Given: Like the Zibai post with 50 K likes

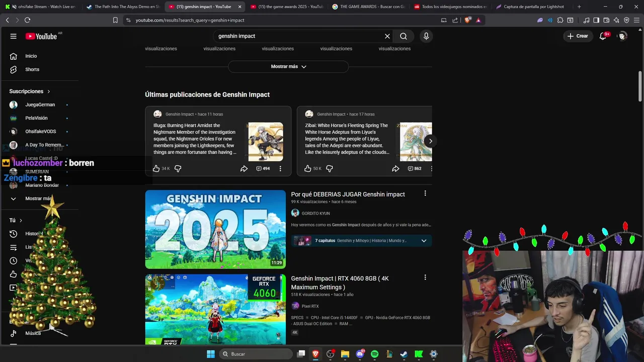Looking at the screenshot, I should [x=308, y=168].
